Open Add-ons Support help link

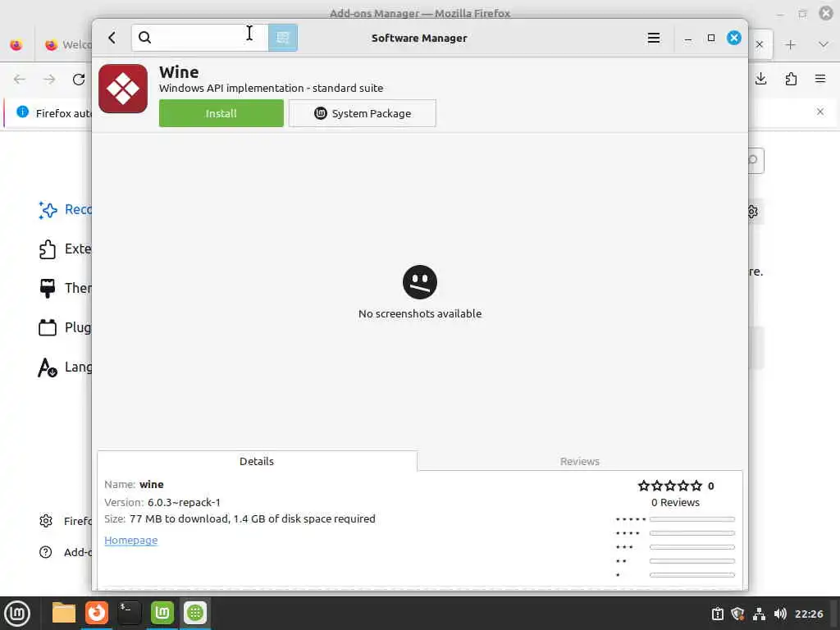[65, 552]
